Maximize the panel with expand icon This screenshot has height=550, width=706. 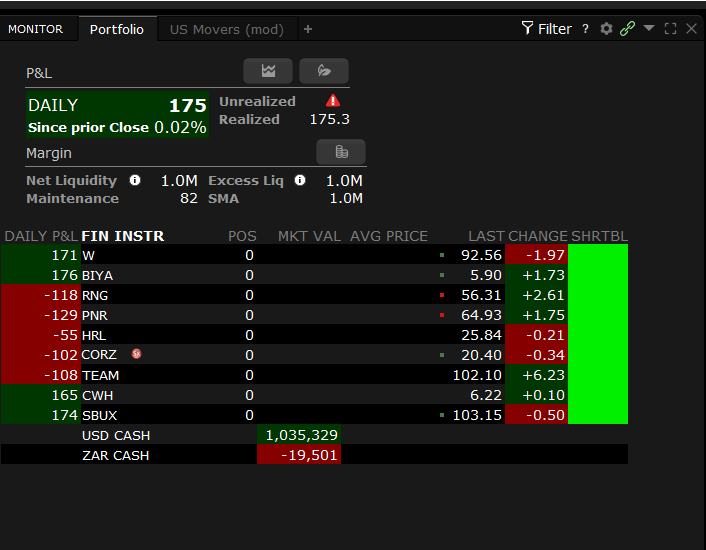tap(670, 29)
